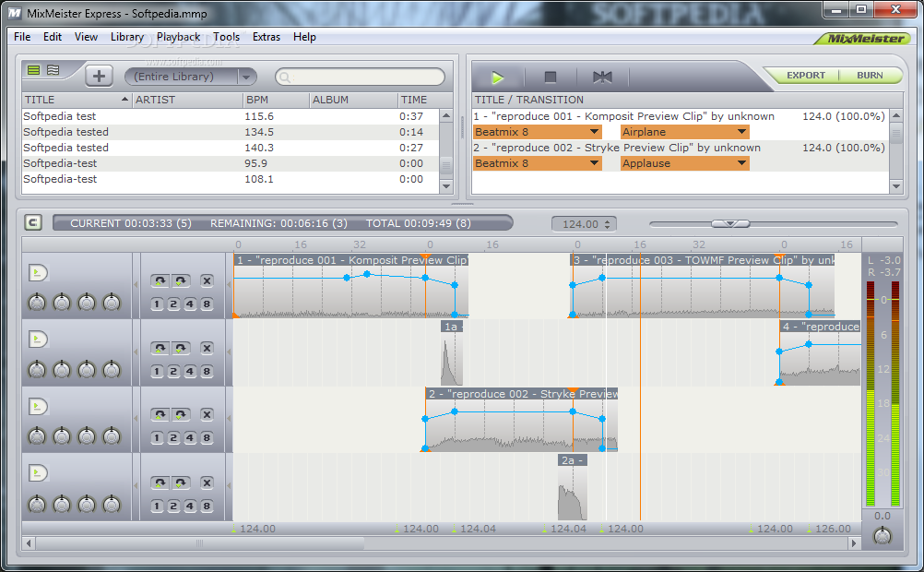
Task: Toggle the 1 button on first timeline track
Action: point(157,304)
